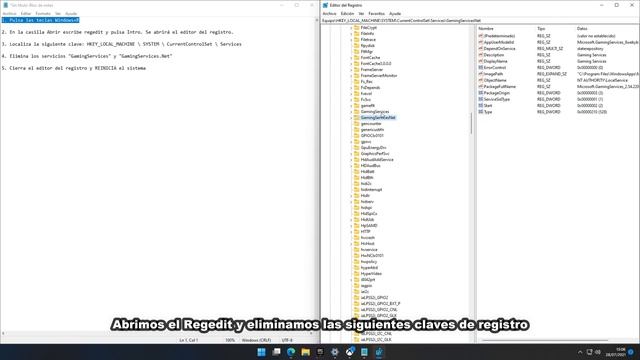Click the tree pane vertical scrollbar thumb
The image size is (640, 360).
(471, 123)
